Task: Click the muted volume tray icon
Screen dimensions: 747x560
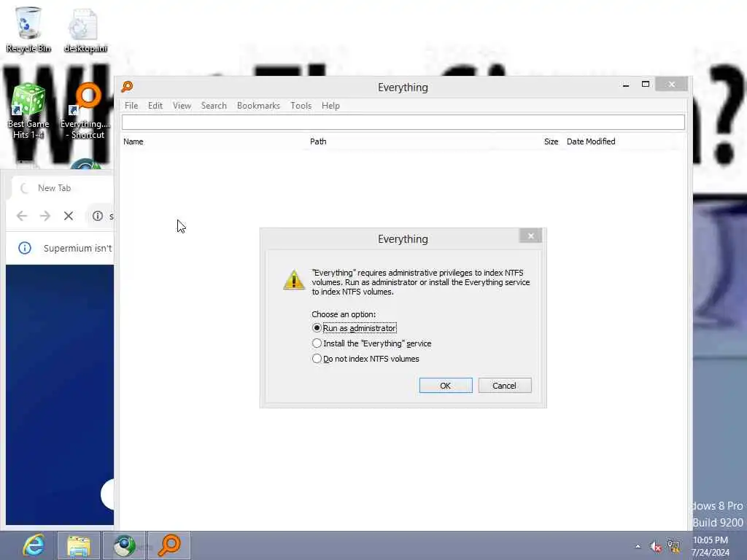Action: tap(656, 547)
